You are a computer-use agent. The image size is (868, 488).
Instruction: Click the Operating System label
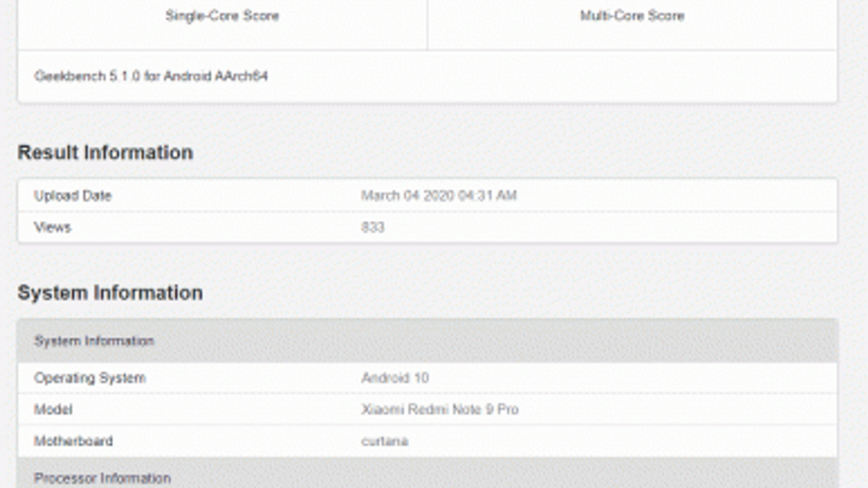[x=90, y=378]
